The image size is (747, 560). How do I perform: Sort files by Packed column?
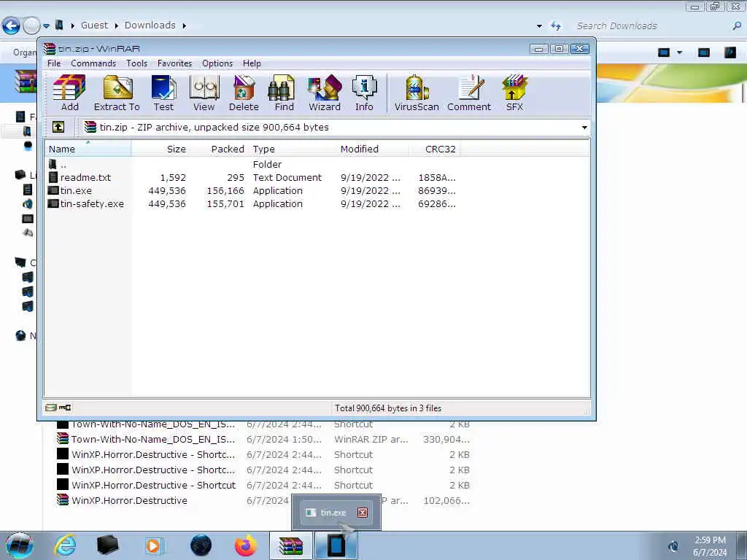coord(217,149)
